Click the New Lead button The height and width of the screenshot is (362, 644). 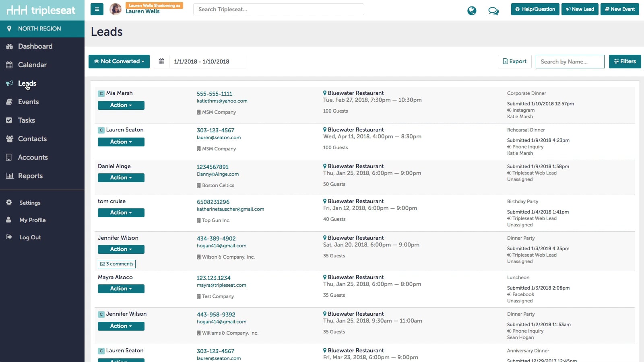[580, 9]
